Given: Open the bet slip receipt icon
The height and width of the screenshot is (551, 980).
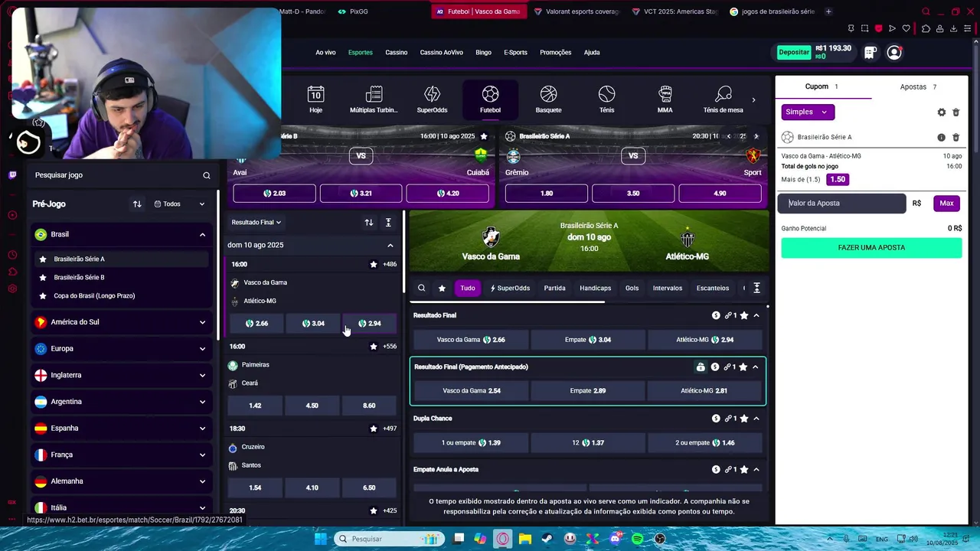Looking at the screenshot, I should 870,53.
